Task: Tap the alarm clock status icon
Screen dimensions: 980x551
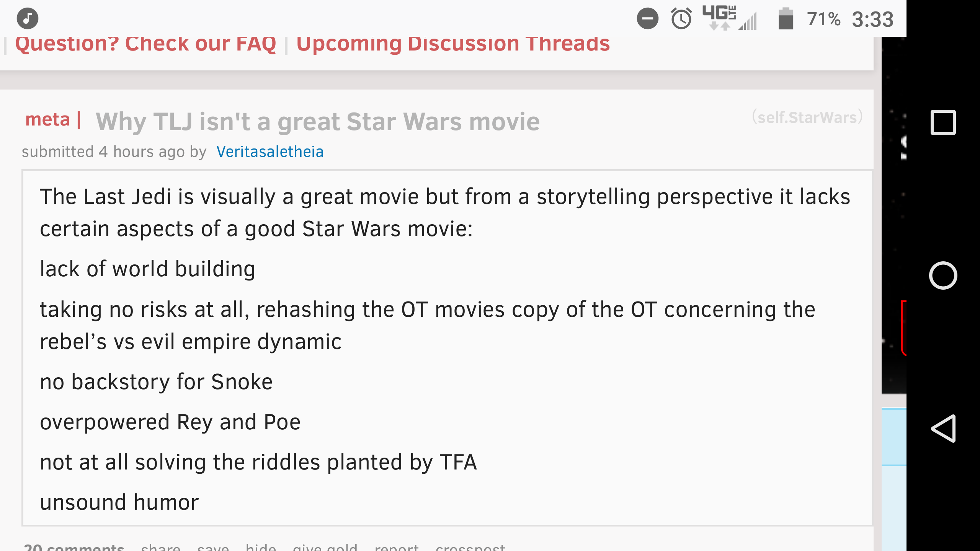Action: pos(681,18)
